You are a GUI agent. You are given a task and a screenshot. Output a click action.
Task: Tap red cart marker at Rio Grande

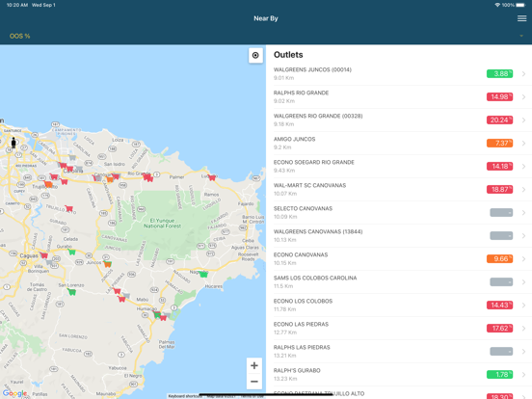click(x=147, y=177)
